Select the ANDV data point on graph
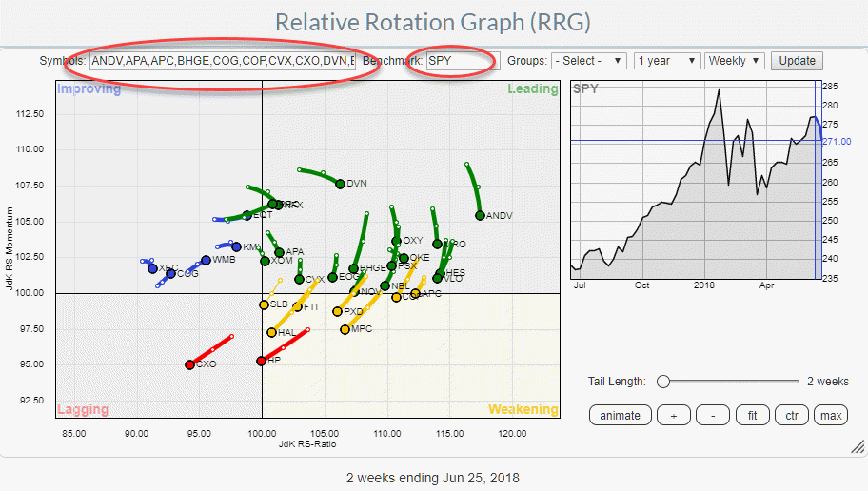868x491 pixels. [x=480, y=215]
